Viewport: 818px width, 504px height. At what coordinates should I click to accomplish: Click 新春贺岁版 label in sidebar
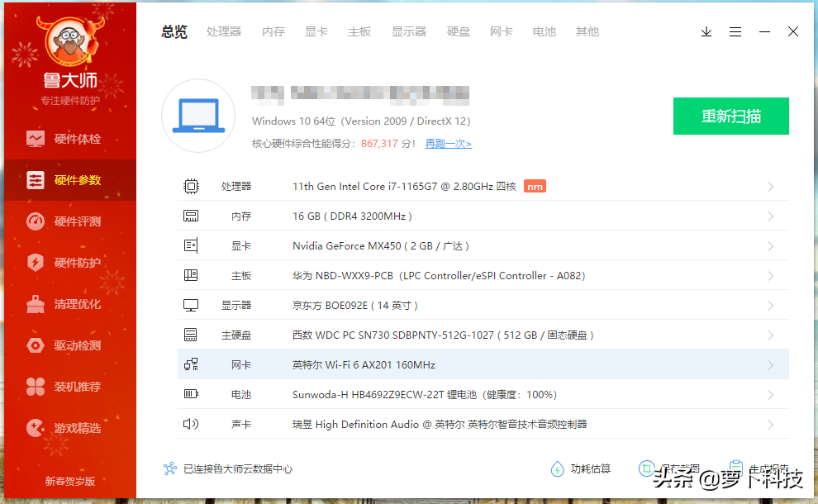pos(70,481)
